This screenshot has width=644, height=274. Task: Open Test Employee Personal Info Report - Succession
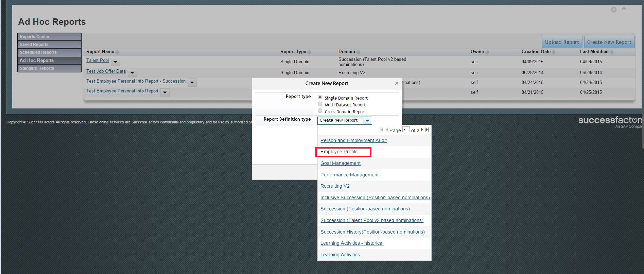click(136, 81)
